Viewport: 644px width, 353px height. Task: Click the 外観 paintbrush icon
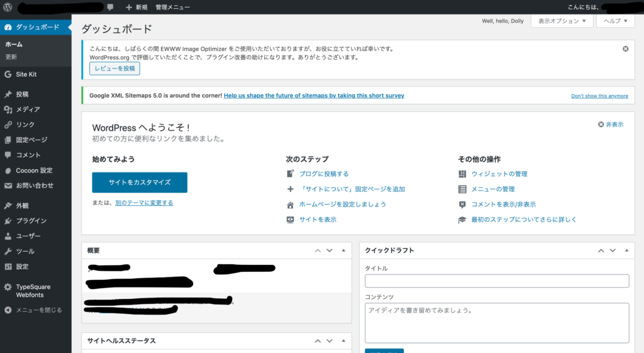coord(8,206)
